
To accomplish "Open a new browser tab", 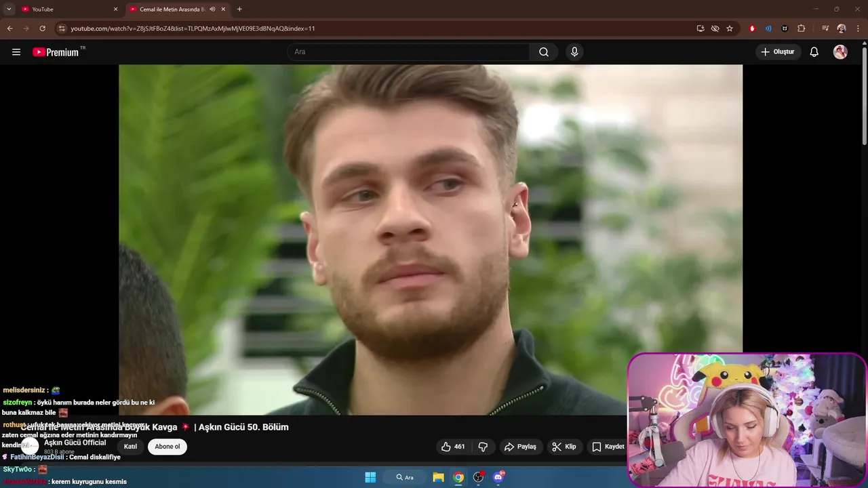I will [239, 9].
